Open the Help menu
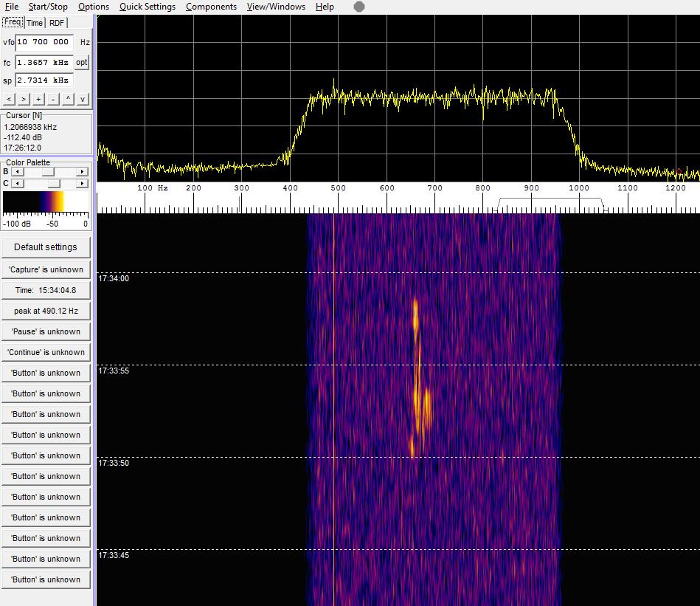 [x=325, y=7]
